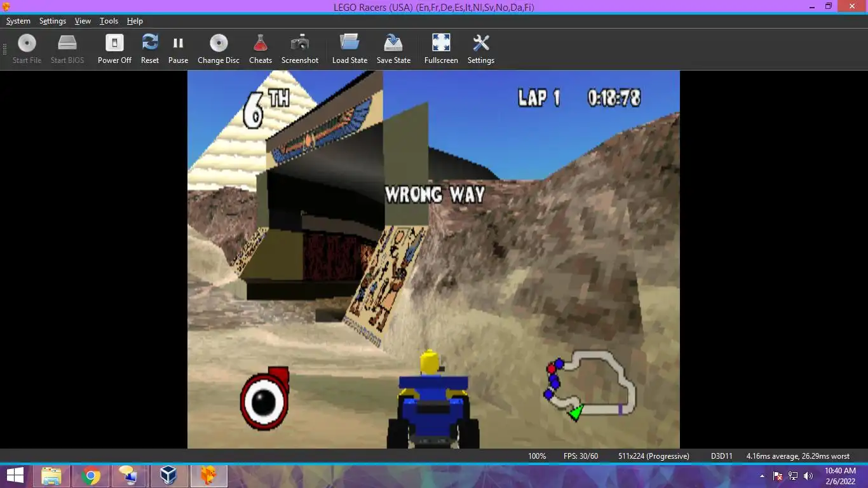The image size is (868, 488).
Task: Click the LAP 1 indicator in game
Action: pos(539,97)
